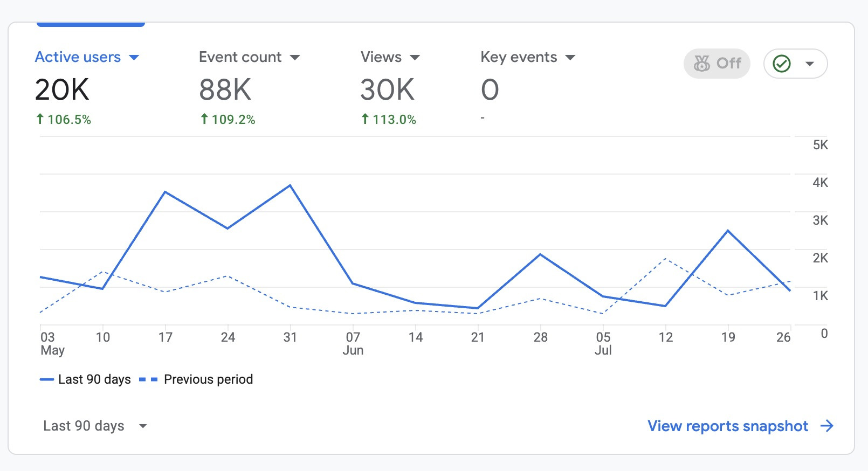Open the data quality checkmark dropdown

[796, 64]
